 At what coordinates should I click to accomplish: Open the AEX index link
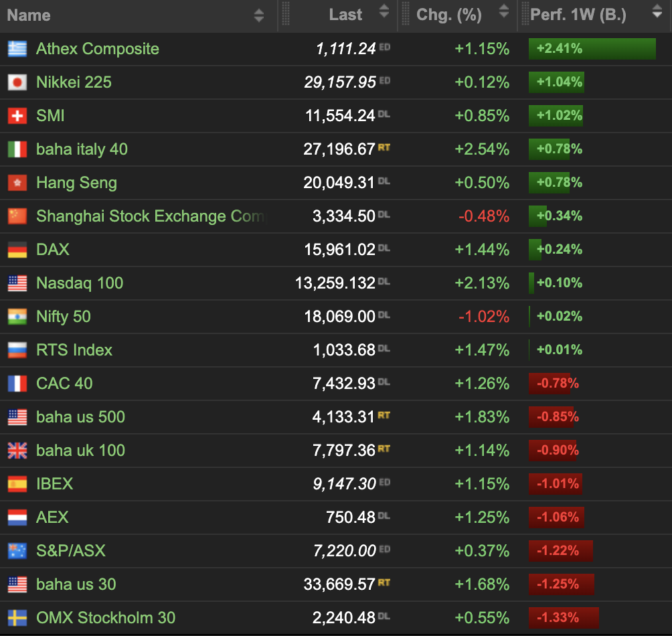(x=52, y=518)
